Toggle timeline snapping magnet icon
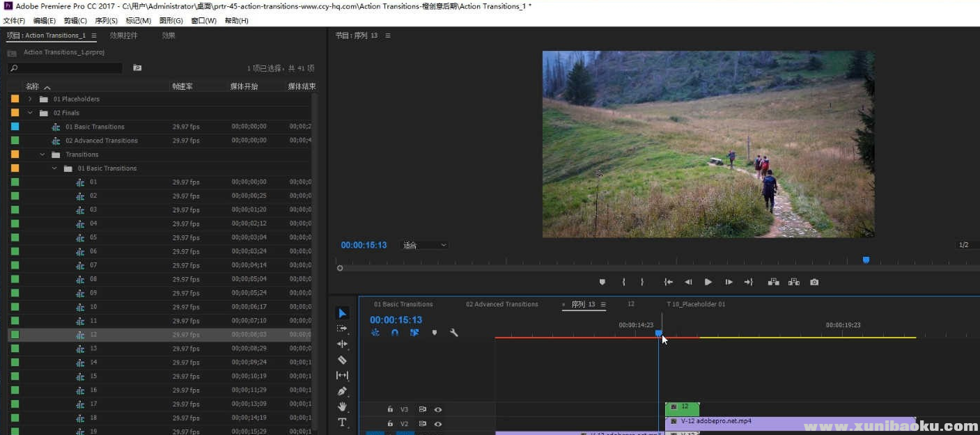Screen dimensions: 980x435 point(395,333)
